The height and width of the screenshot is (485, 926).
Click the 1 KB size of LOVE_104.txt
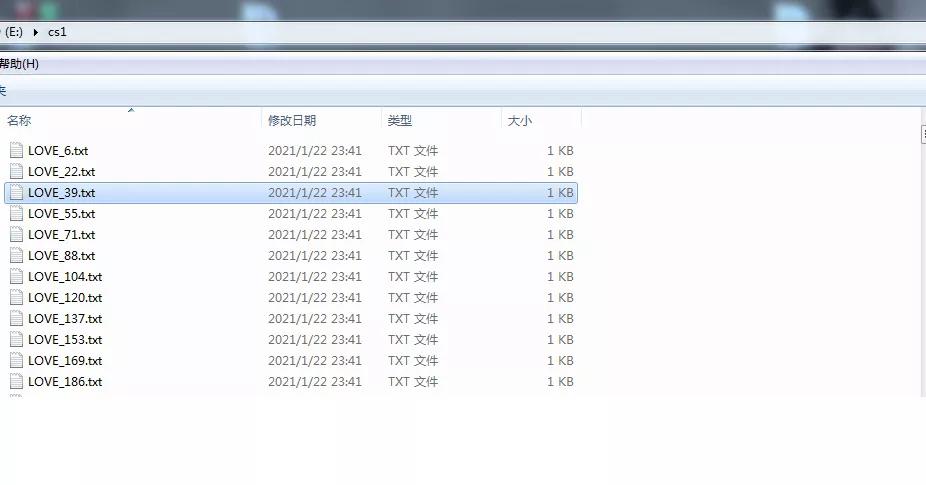(x=560, y=276)
